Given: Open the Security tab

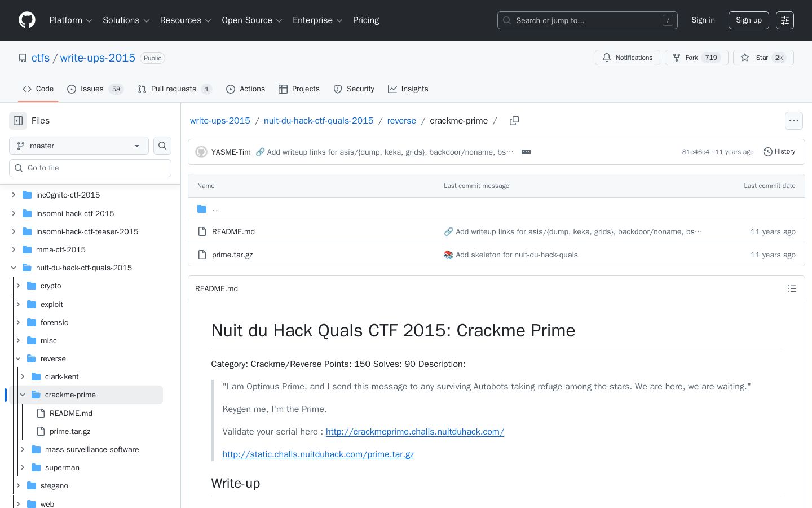Looking at the screenshot, I should coord(354,89).
